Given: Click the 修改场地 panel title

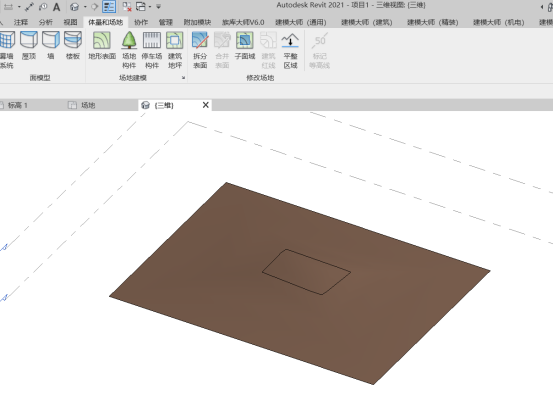Looking at the screenshot, I should coord(260,78).
